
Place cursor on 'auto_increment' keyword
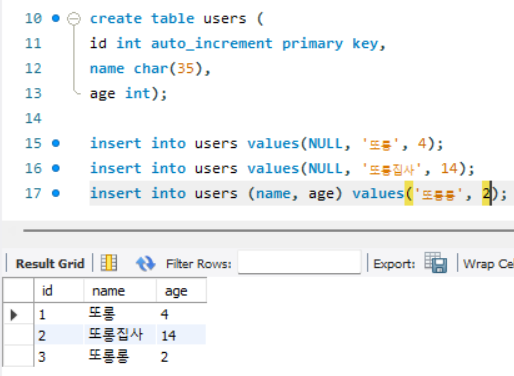(212, 44)
